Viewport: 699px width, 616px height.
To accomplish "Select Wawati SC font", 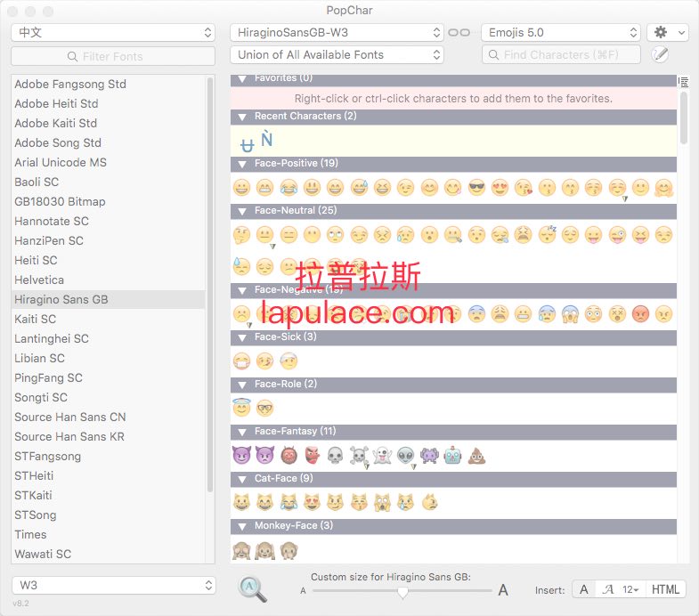I will click(43, 554).
